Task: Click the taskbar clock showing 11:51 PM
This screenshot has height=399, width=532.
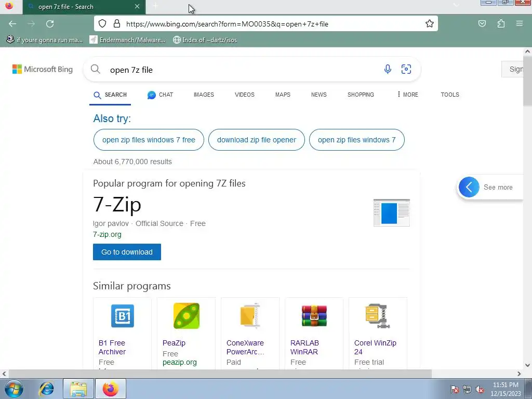Action: click(506, 389)
